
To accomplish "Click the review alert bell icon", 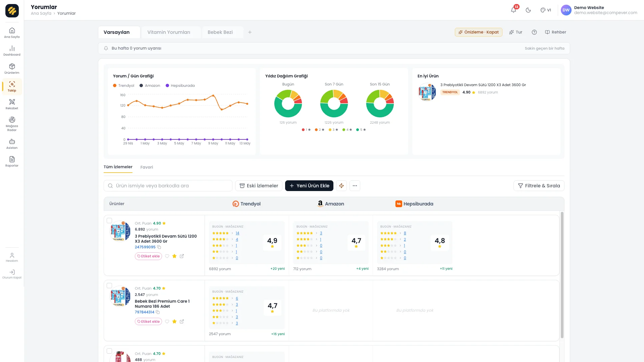I will pyautogui.click(x=106, y=48).
